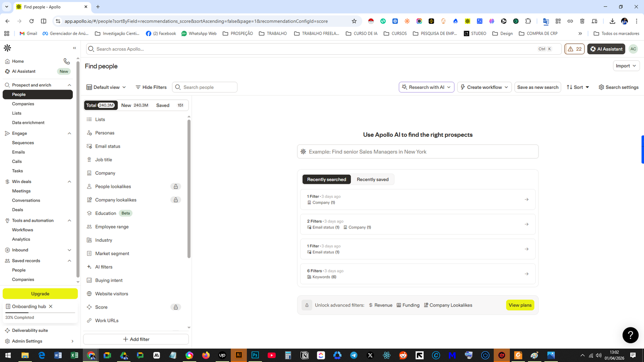This screenshot has height=362, width=644.
Task: Click the warning alert icon showing 22
Action: coord(574,49)
